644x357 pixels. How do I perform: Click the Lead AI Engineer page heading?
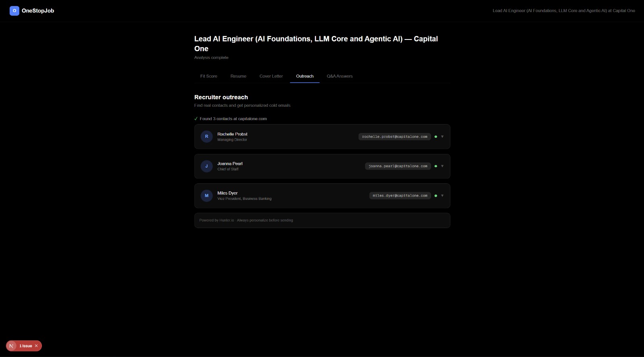(316, 44)
